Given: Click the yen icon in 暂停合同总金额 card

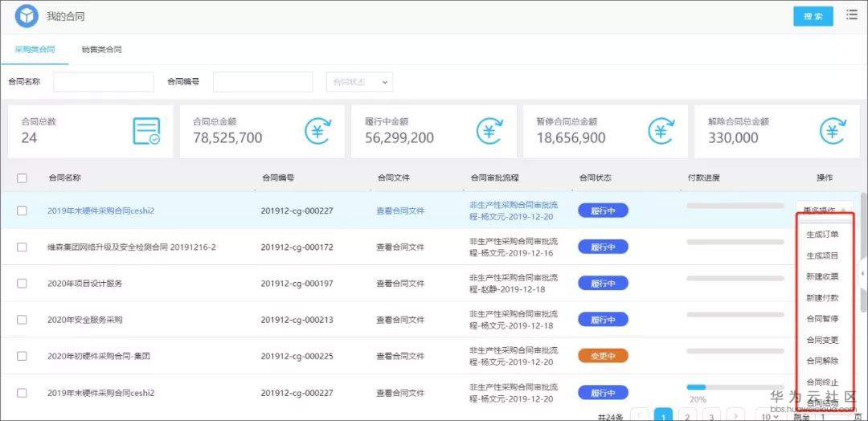Looking at the screenshot, I should click(661, 131).
